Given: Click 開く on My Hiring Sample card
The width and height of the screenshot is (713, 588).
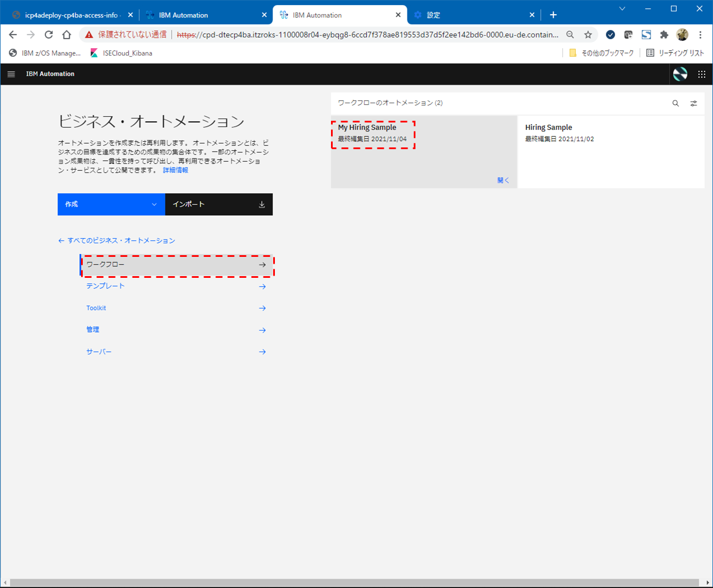Looking at the screenshot, I should pyautogui.click(x=503, y=180).
